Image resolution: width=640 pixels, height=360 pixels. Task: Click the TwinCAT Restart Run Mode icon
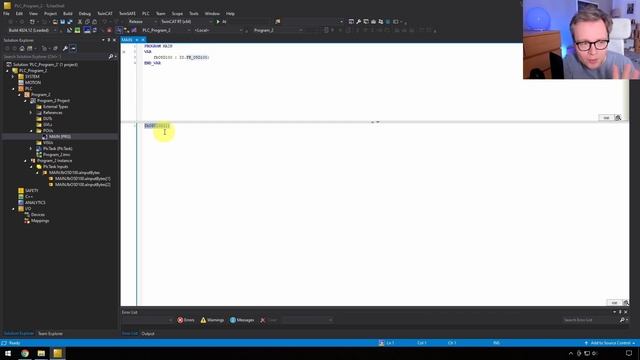point(77,30)
